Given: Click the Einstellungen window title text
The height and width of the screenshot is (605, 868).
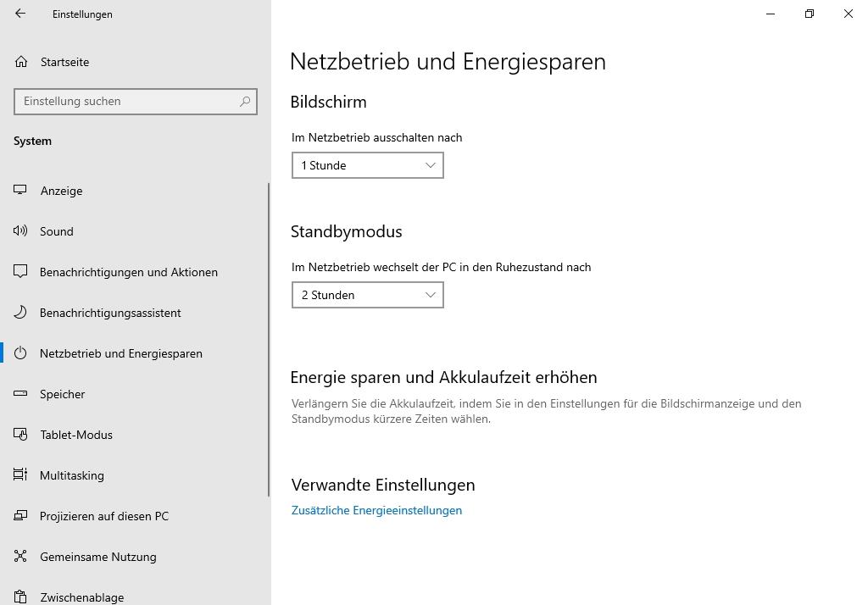Looking at the screenshot, I should (x=82, y=14).
